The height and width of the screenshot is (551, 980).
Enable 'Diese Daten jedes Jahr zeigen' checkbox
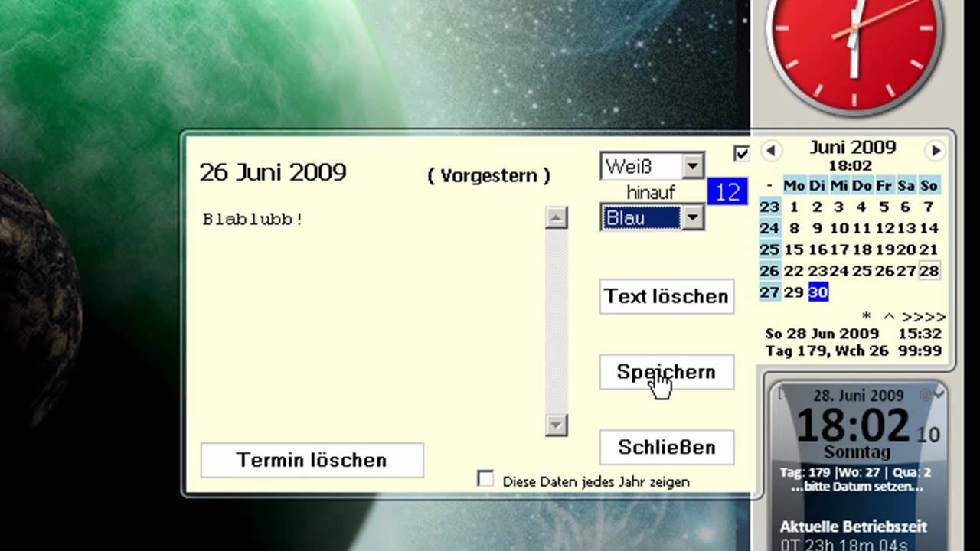click(x=485, y=479)
